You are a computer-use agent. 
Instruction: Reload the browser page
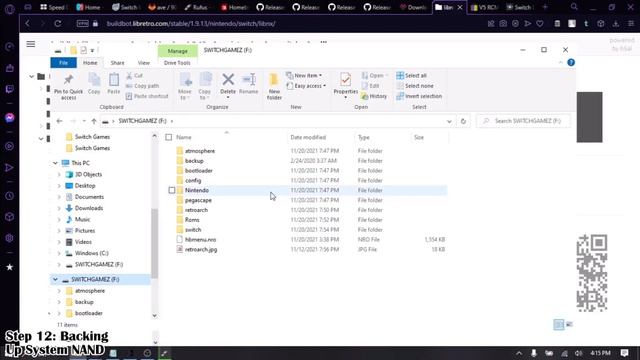point(58,24)
